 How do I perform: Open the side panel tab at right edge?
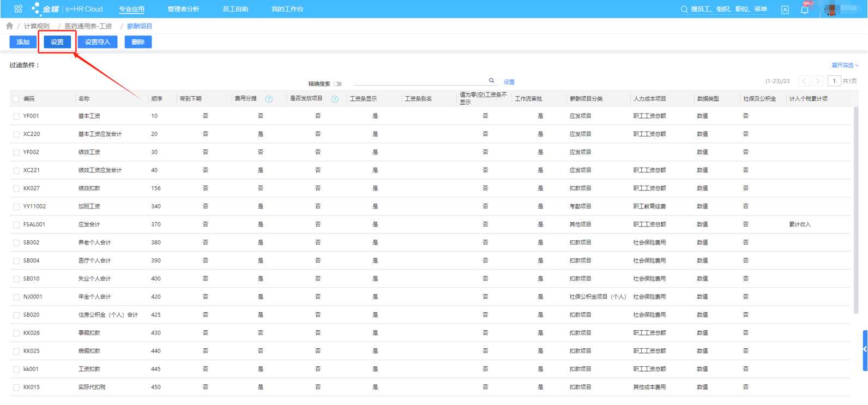[x=865, y=350]
